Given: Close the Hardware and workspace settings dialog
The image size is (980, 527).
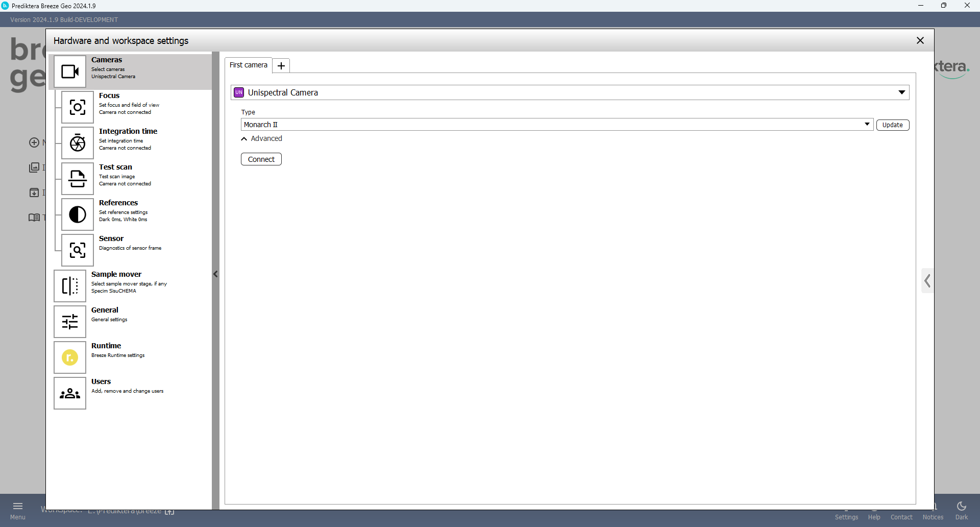Looking at the screenshot, I should click(x=920, y=40).
